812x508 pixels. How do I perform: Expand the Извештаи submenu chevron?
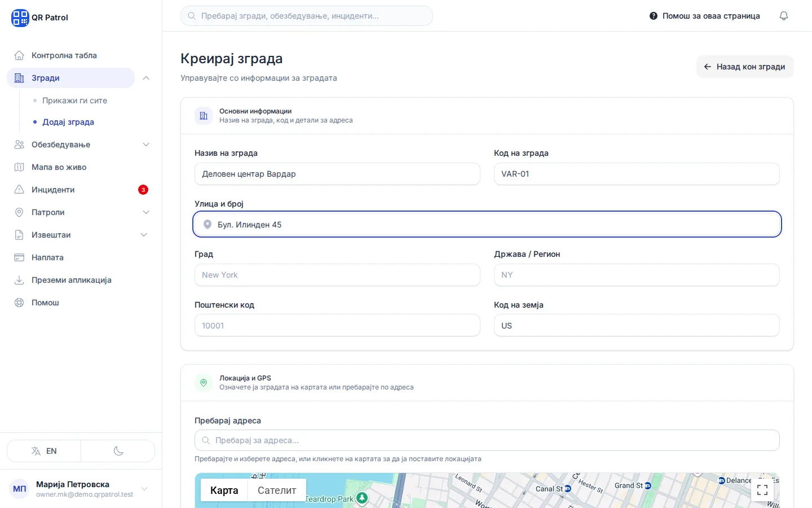144,235
